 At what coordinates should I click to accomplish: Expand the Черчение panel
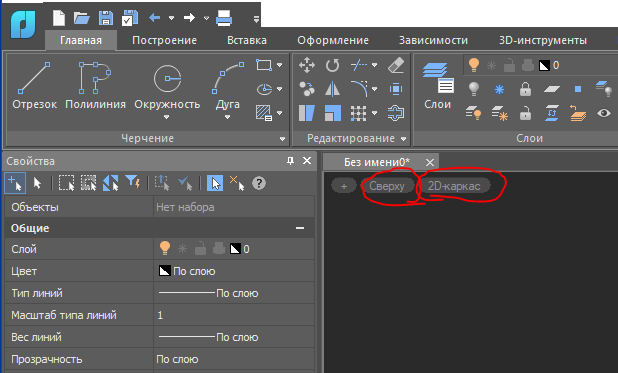(282, 139)
